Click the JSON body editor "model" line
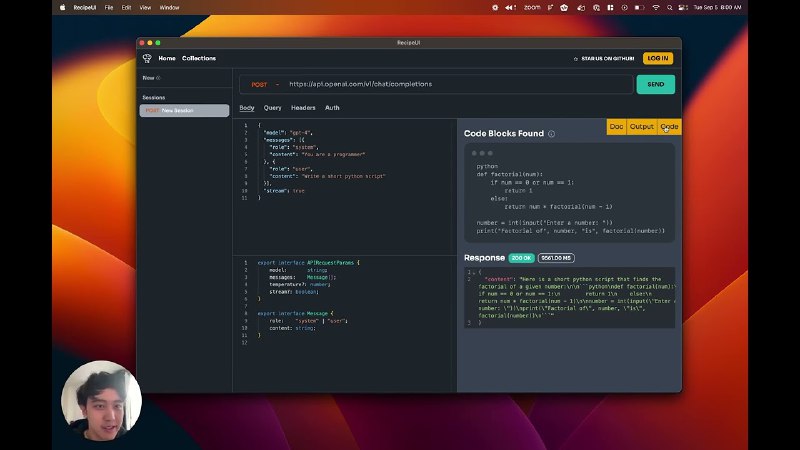Viewport: 800px width, 450px height. [x=288, y=133]
